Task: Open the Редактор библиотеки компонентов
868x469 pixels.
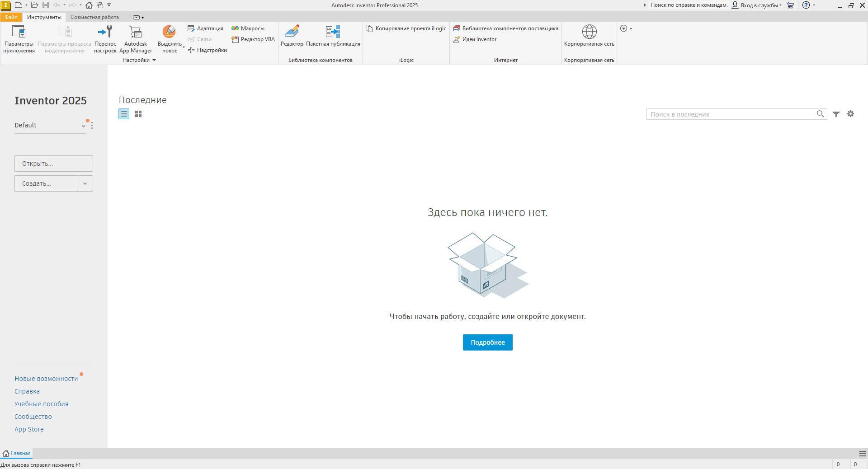Action: point(292,36)
